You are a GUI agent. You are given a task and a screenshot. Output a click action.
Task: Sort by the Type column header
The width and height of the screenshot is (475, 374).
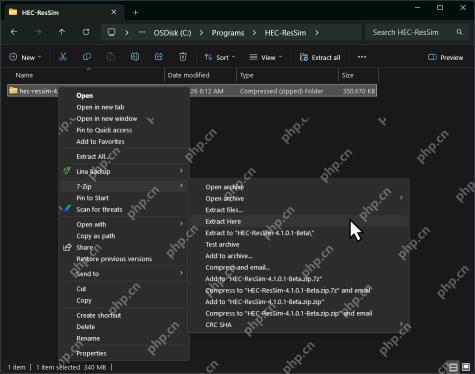click(247, 75)
